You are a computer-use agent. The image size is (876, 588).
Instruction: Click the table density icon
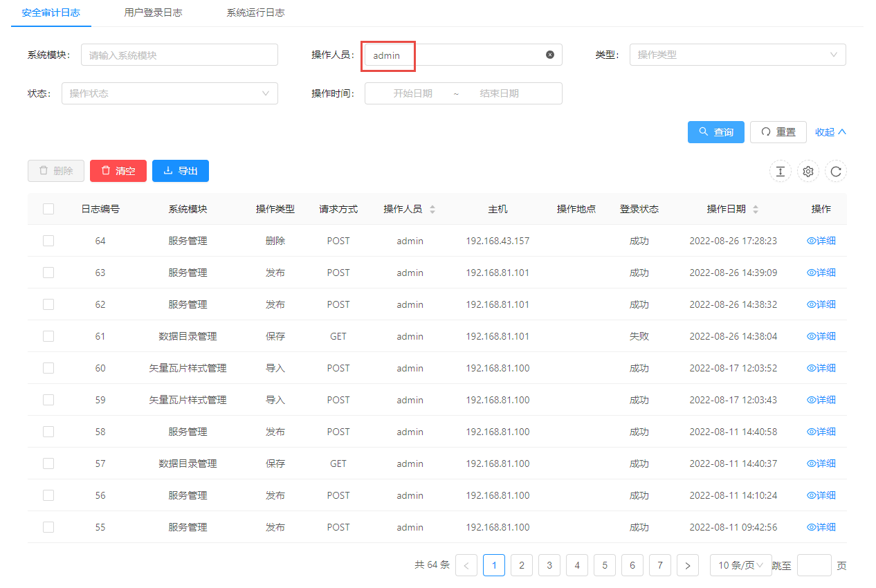pos(781,172)
